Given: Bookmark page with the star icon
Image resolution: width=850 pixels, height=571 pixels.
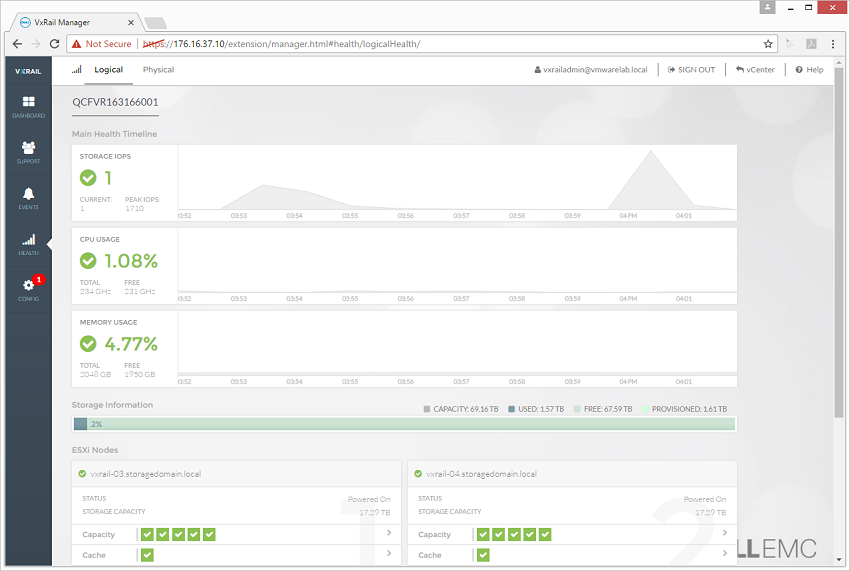Looking at the screenshot, I should click(x=768, y=44).
